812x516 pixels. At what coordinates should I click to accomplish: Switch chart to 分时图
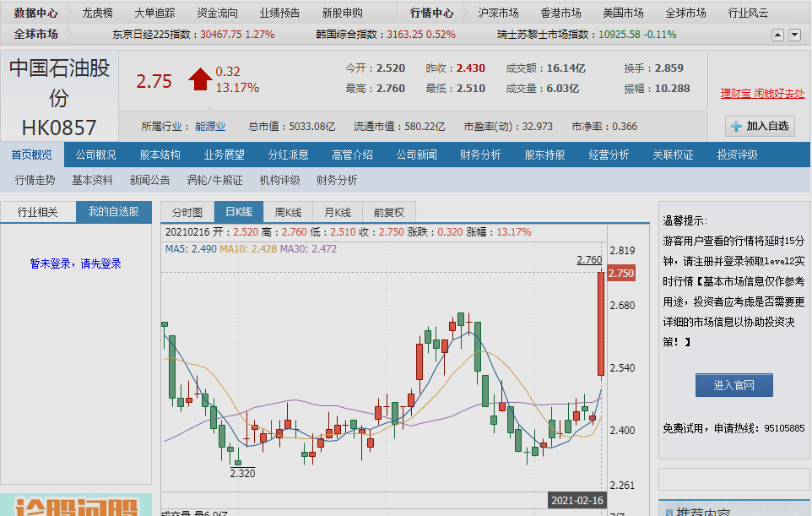click(187, 213)
